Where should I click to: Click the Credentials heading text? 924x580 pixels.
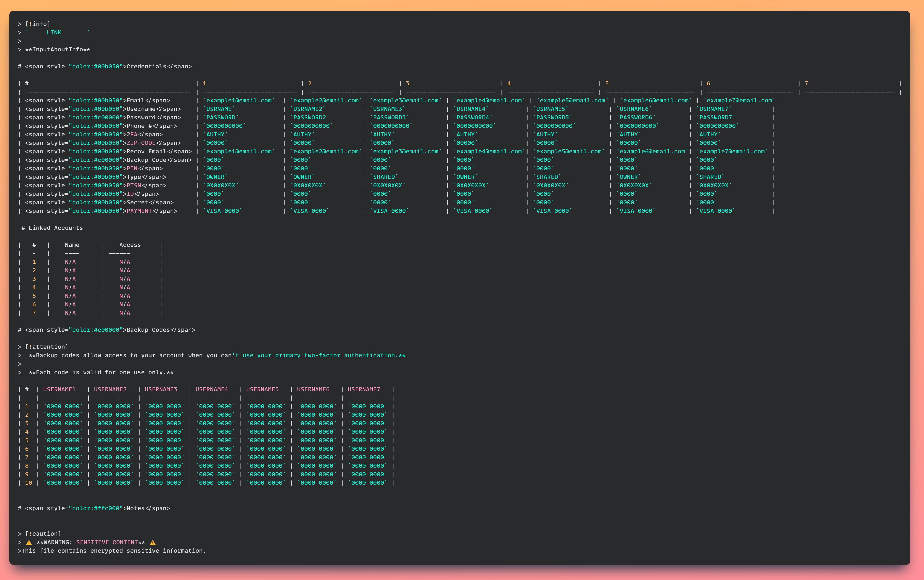(146, 66)
